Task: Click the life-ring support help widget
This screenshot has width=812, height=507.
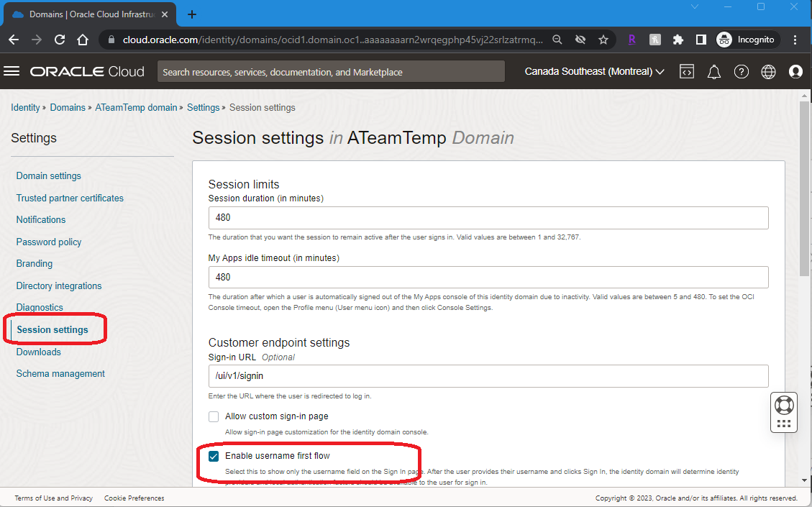Action: (784, 405)
